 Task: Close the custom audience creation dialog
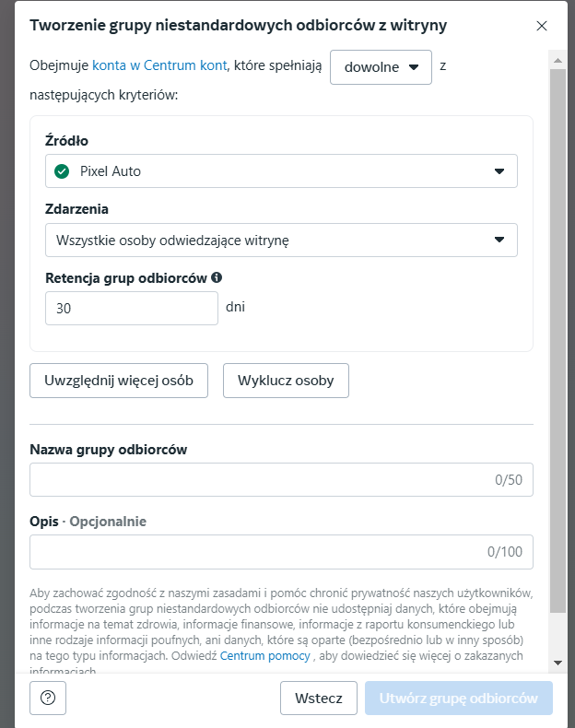click(x=542, y=26)
